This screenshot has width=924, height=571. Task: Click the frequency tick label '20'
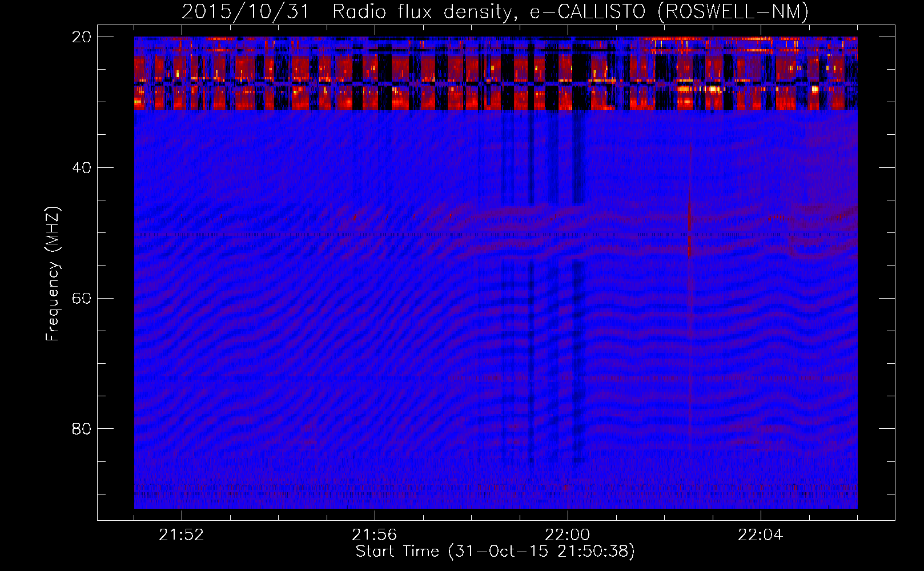coord(82,37)
